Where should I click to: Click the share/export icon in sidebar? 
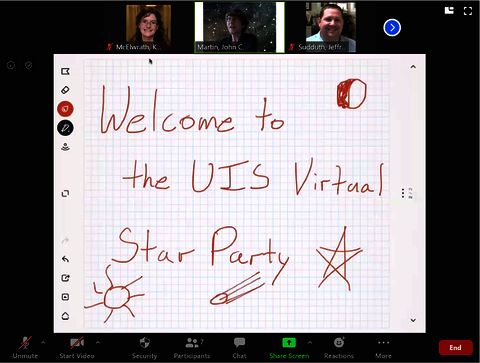click(x=65, y=278)
